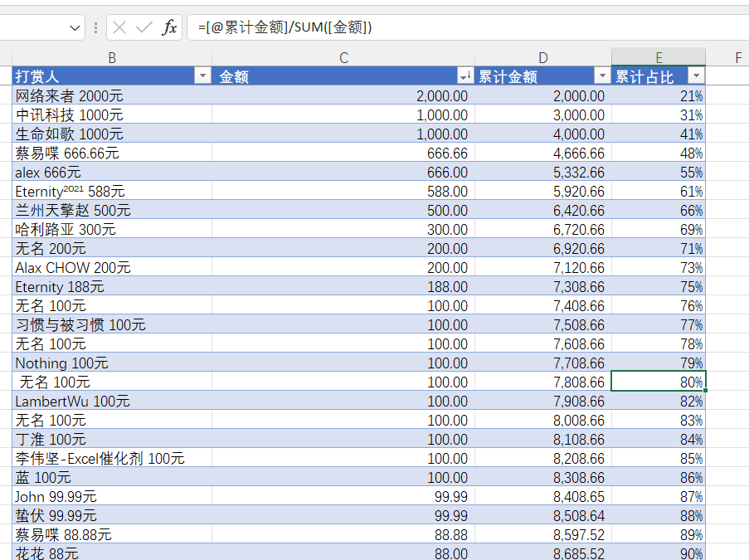
Task: Select cell '中讯科技 1000元'
Action: click(x=112, y=114)
